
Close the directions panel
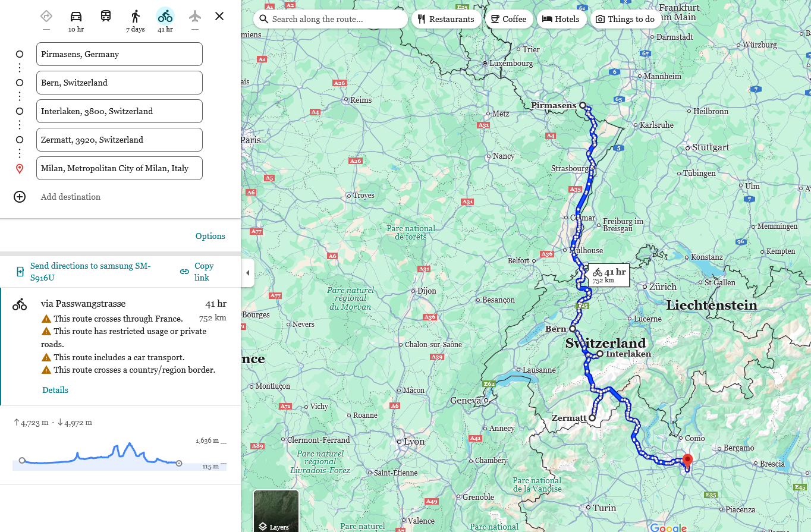click(x=219, y=16)
